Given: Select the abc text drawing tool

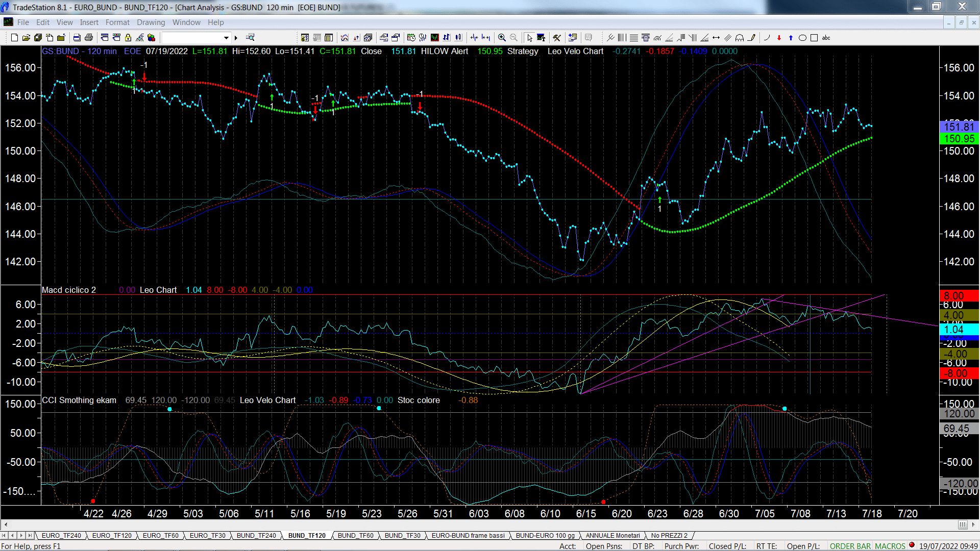Looking at the screenshot, I should 826,38.
